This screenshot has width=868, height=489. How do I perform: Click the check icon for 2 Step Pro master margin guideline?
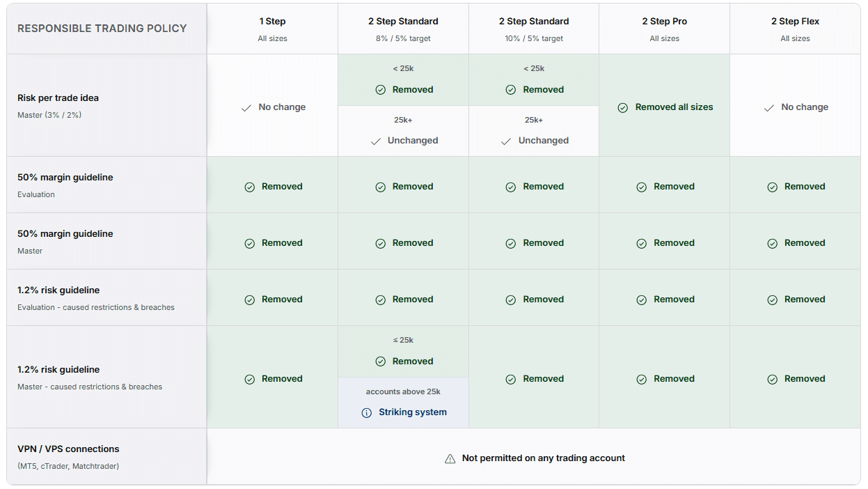click(x=641, y=244)
